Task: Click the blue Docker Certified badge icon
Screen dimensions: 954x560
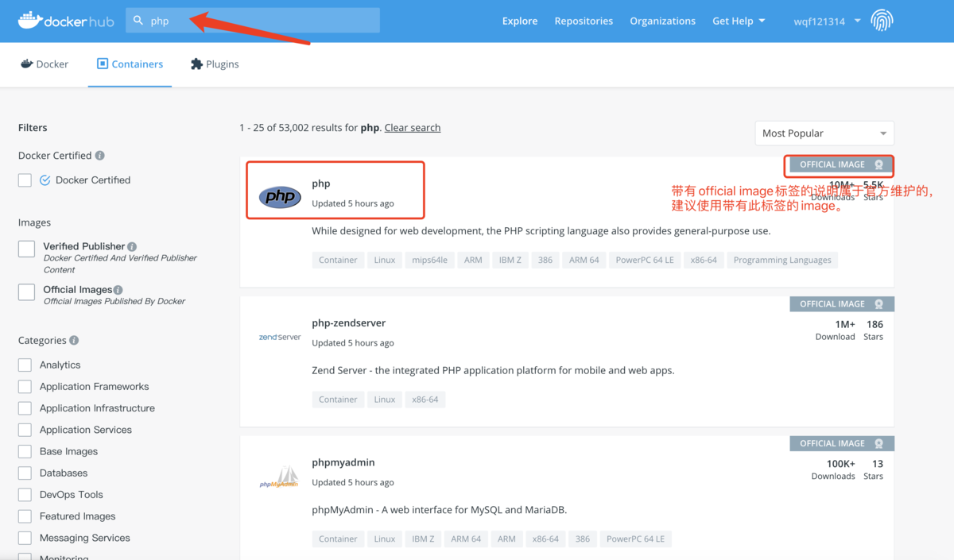Action: 45,180
